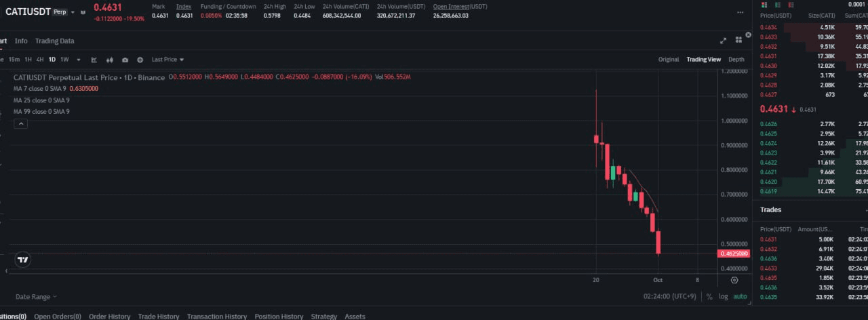
Task: Select the Trading View chart tab
Action: tap(704, 60)
